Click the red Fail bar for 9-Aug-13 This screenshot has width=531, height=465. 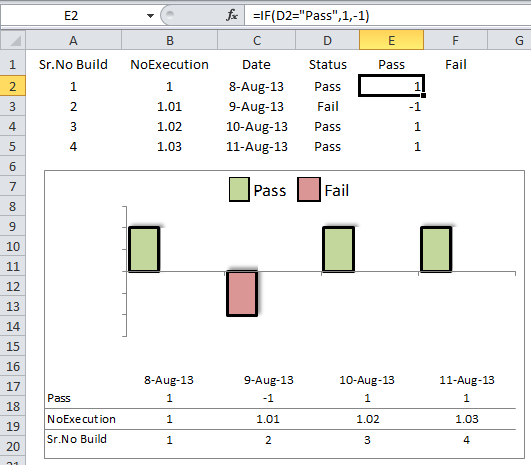coord(242,294)
